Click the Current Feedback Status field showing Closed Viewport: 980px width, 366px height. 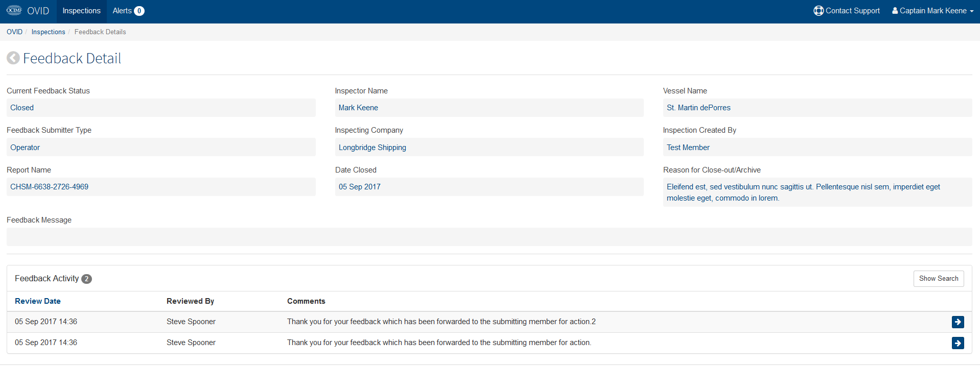tap(161, 108)
